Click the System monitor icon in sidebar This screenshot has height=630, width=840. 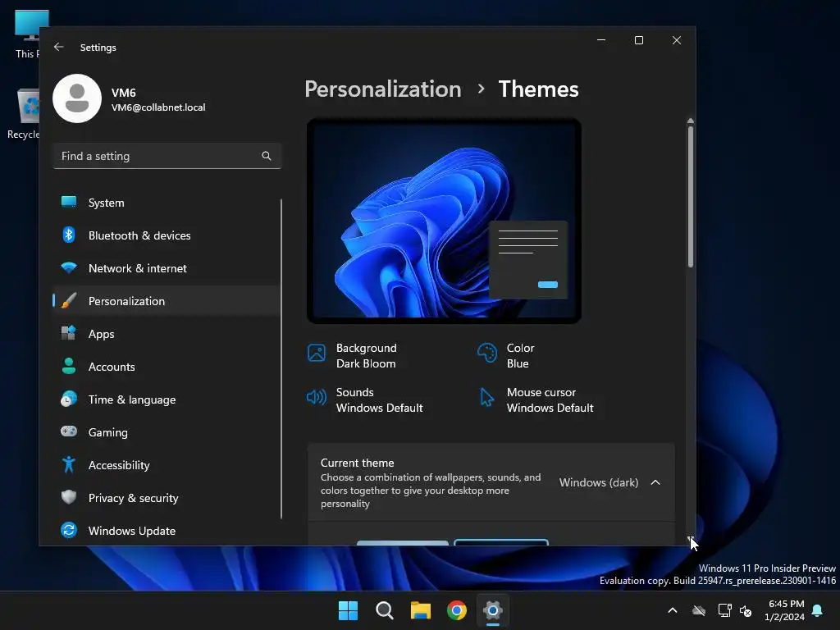coord(69,202)
